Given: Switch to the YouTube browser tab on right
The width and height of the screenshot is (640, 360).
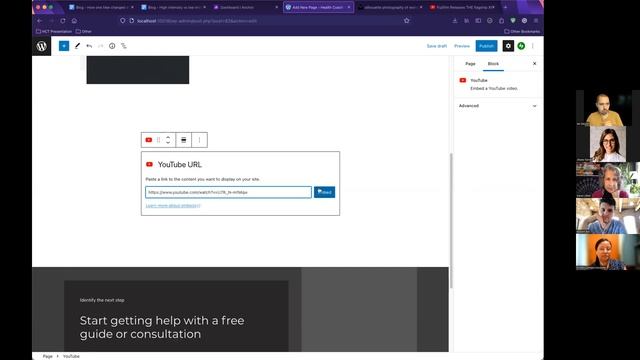Looking at the screenshot, I should click(463, 7).
